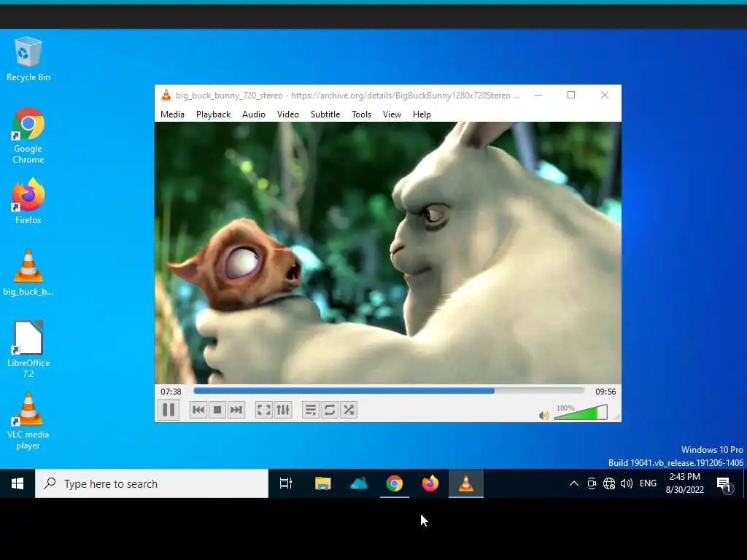The width and height of the screenshot is (747, 560).
Task: Adjust the VLC volume slider at 100%
Action: [x=581, y=413]
